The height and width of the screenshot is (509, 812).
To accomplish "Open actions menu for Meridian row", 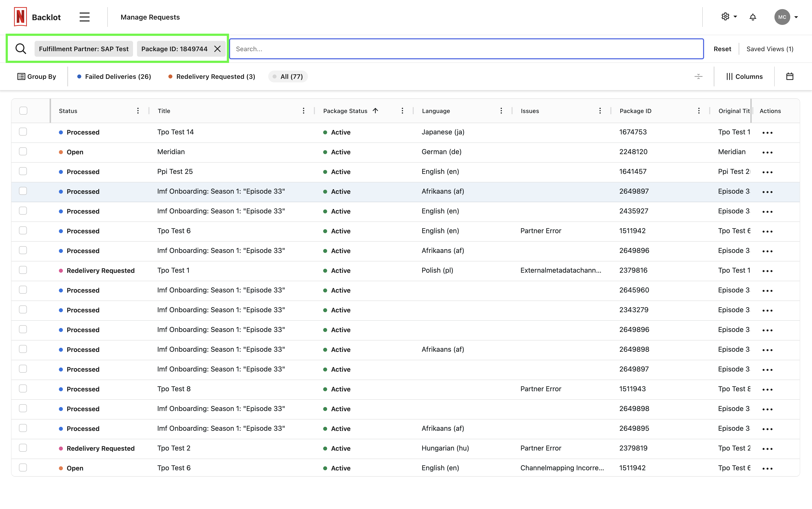I will pos(767,152).
